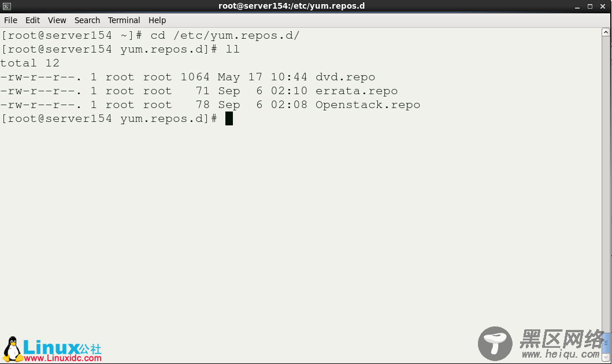The height and width of the screenshot is (364, 612).
Task: Click the Openstack.repo filename
Action: click(x=368, y=105)
